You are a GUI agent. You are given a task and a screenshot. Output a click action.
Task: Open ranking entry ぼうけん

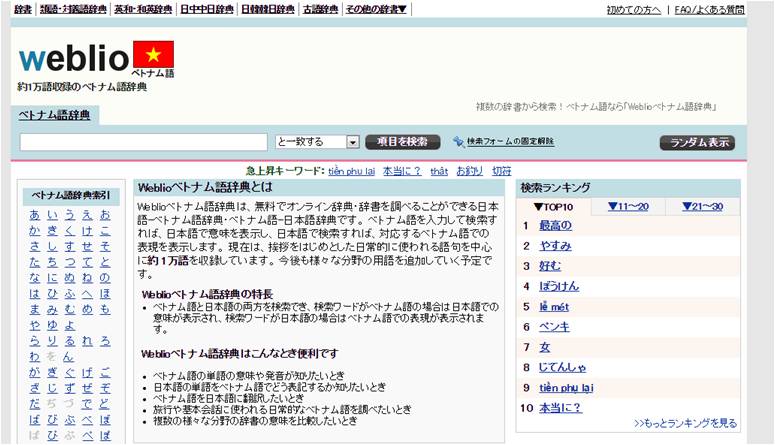[x=559, y=286]
